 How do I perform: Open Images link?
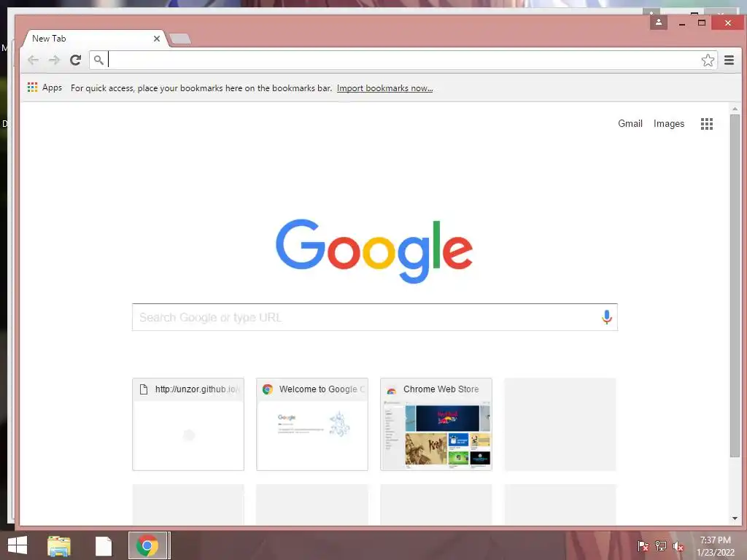point(668,124)
